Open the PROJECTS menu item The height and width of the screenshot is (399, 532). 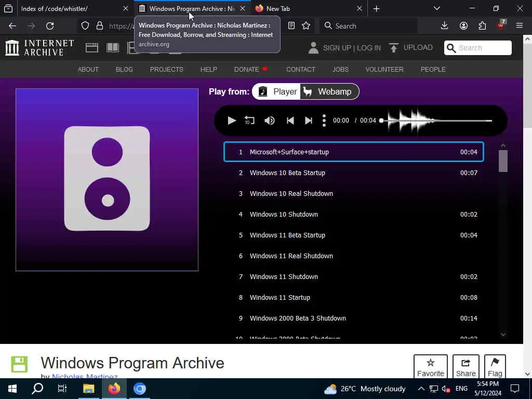tap(167, 69)
